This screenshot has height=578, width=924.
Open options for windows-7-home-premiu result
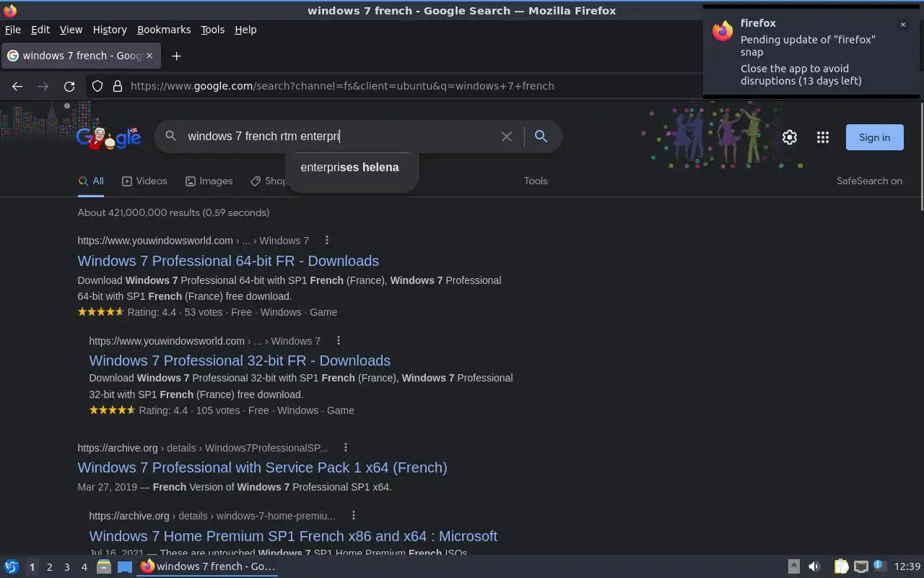coord(354,515)
